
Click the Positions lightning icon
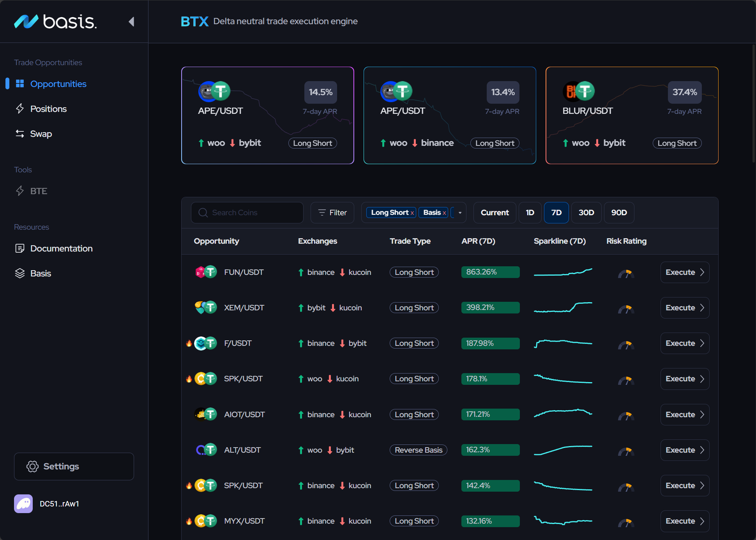pos(20,108)
